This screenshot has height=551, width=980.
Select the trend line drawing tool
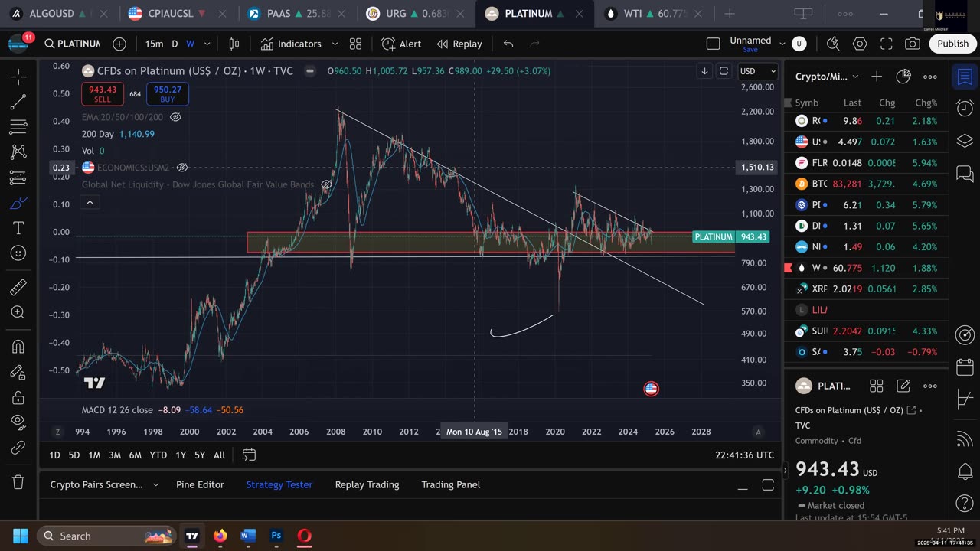click(18, 102)
